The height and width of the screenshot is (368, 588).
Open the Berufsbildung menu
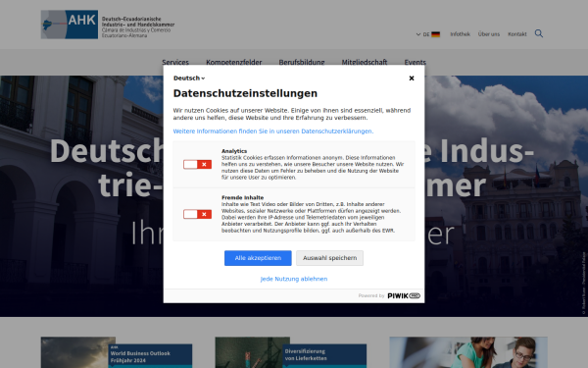tap(302, 63)
